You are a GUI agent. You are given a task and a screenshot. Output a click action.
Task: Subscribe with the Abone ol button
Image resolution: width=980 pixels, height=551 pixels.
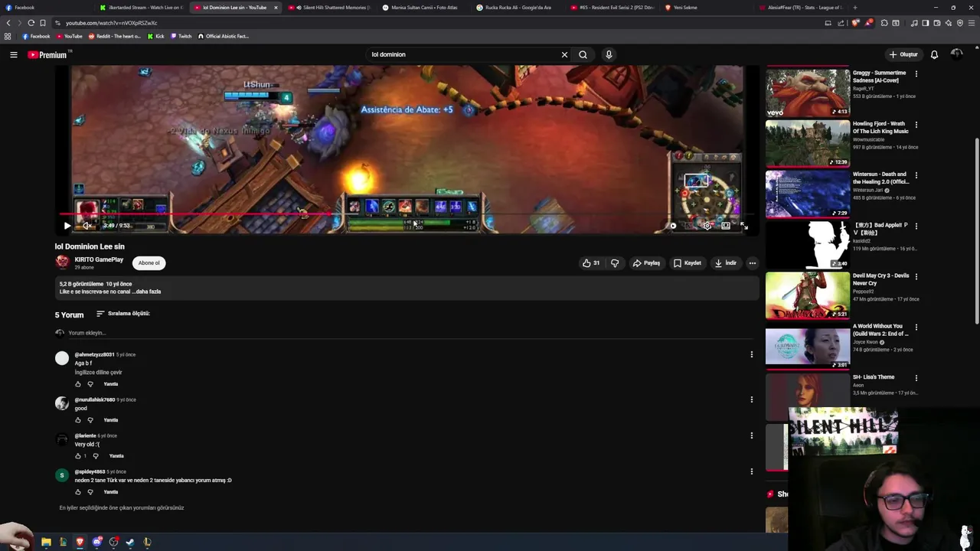click(x=149, y=263)
